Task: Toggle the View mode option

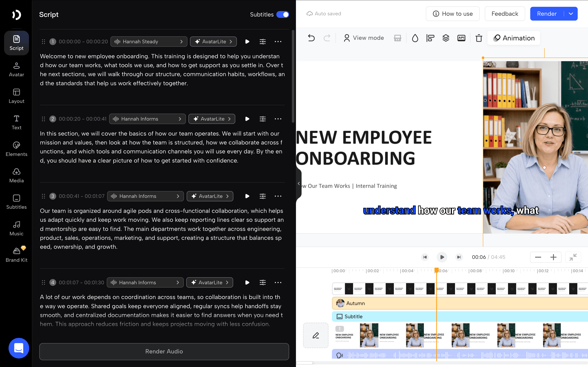Action: (364, 38)
